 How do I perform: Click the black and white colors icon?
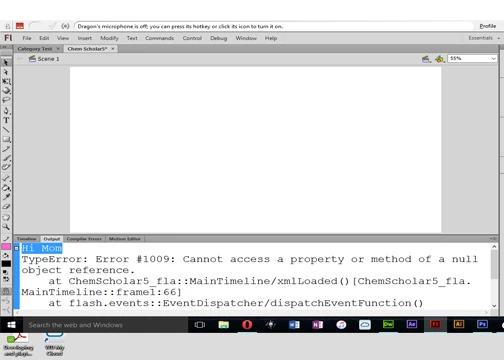click(6, 272)
